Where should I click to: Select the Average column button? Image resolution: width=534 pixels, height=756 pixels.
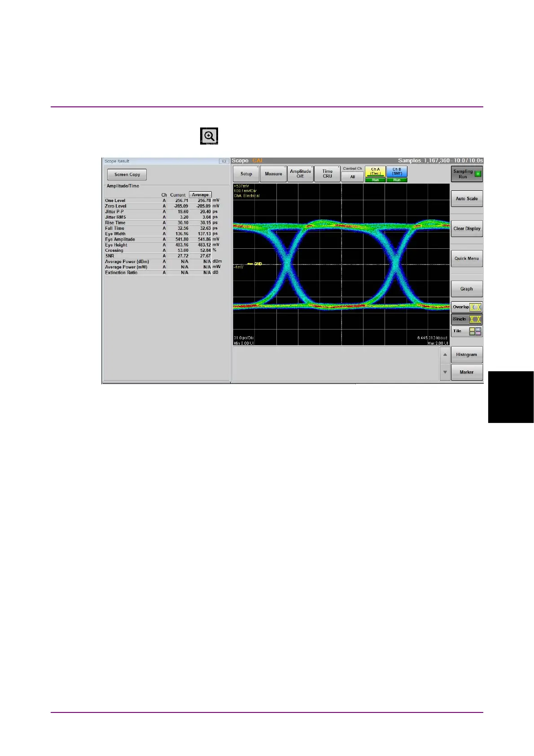pyautogui.click(x=200, y=195)
